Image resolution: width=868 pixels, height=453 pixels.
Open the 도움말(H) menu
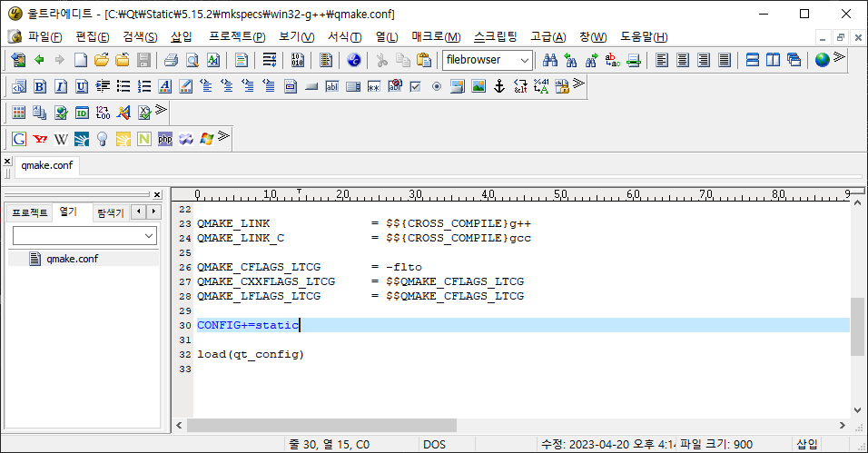pos(644,36)
